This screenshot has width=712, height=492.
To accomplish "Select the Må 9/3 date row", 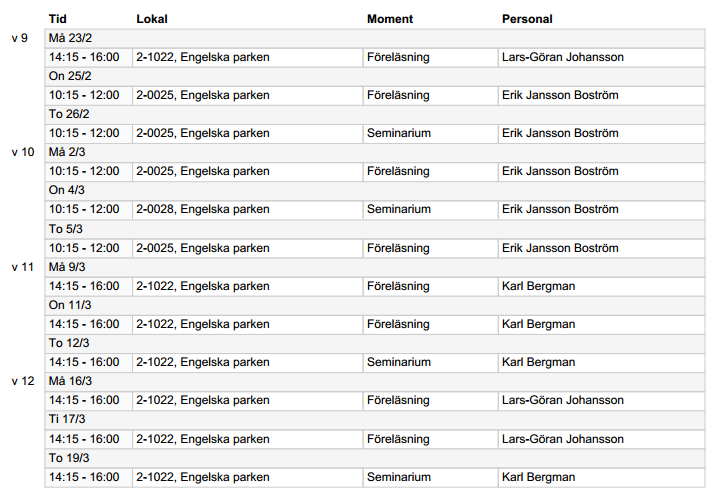I will (375, 267).
